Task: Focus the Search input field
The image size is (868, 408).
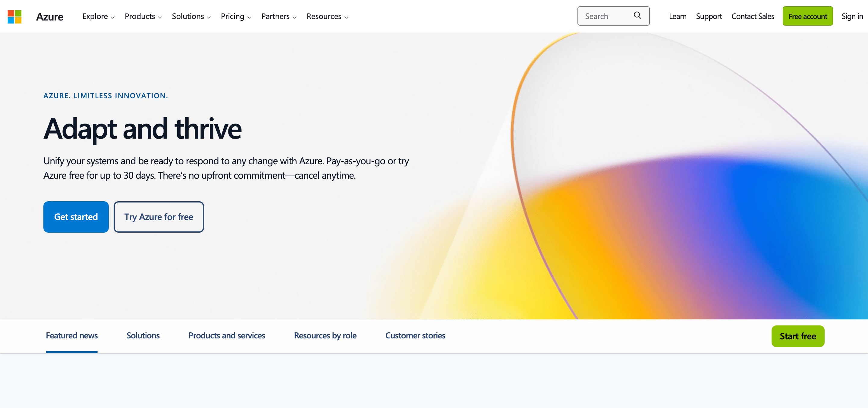Action: [613, 16]
